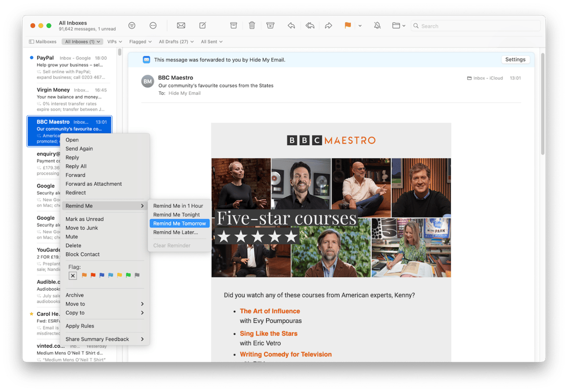Compose a new message using the toolbar
This screenshot has height=392, width=568.
(203, 26)
